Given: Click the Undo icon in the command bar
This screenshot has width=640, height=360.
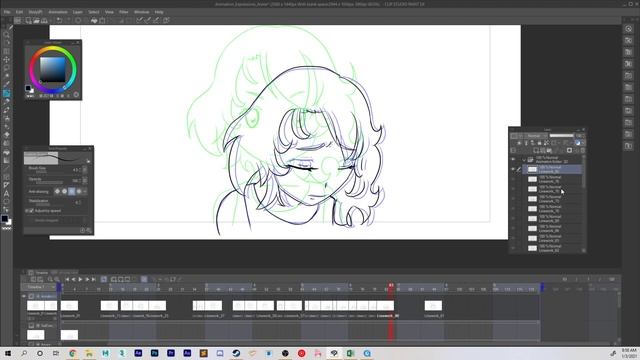Looking at the screenshot, I should click(59, 20).
